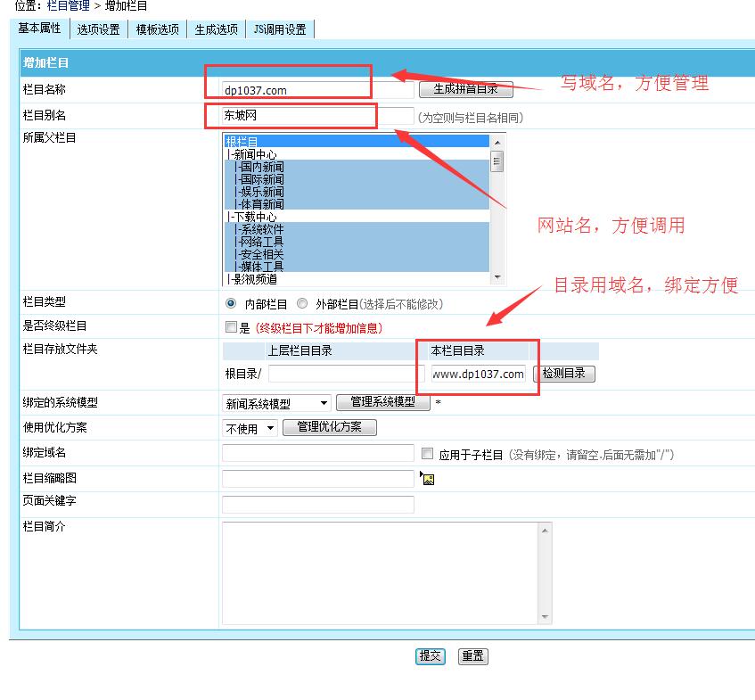This screenshot has height=700, width=755.
Task: Click the 栏目别名 input field
Action: [x=318, y=116]
